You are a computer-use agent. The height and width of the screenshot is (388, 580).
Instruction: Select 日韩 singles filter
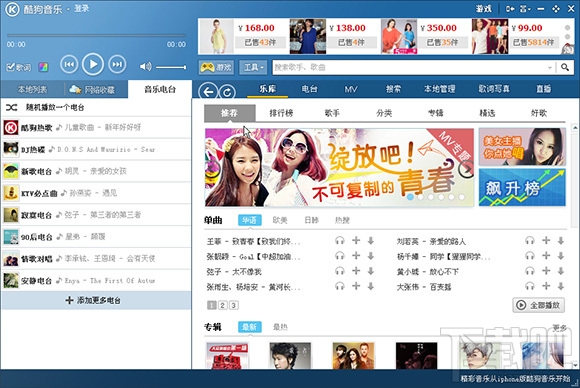311,220
